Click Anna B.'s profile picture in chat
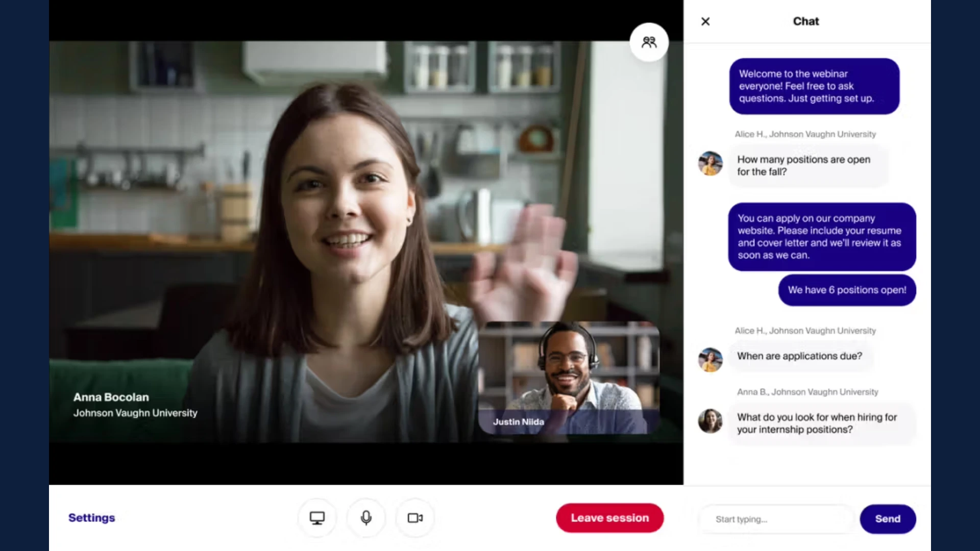Screen dimensions: 980x551 pyautogui.click(x=709, y=421)
